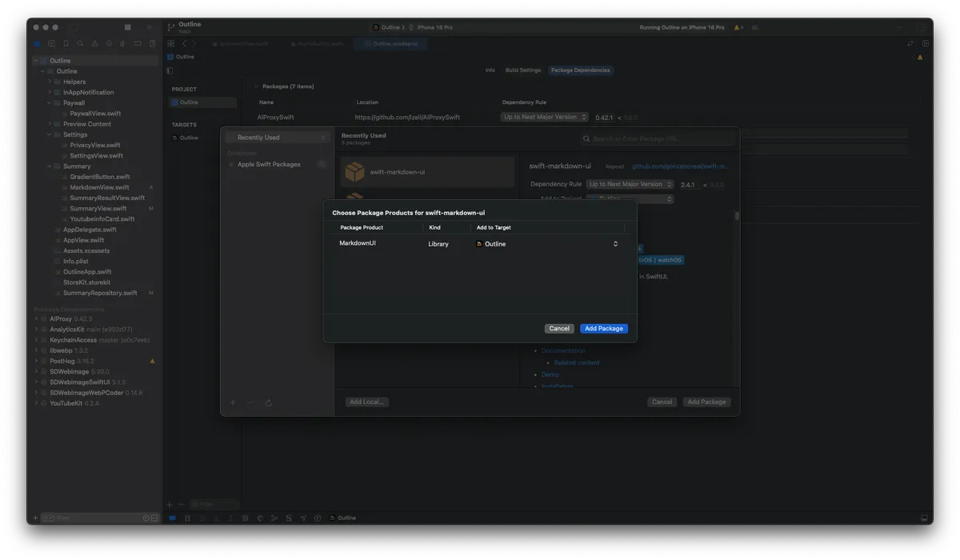The height and width of the screenshot is (560, 960).
Task: Open the Source Control navigator icon
Action: pos(51,44)
